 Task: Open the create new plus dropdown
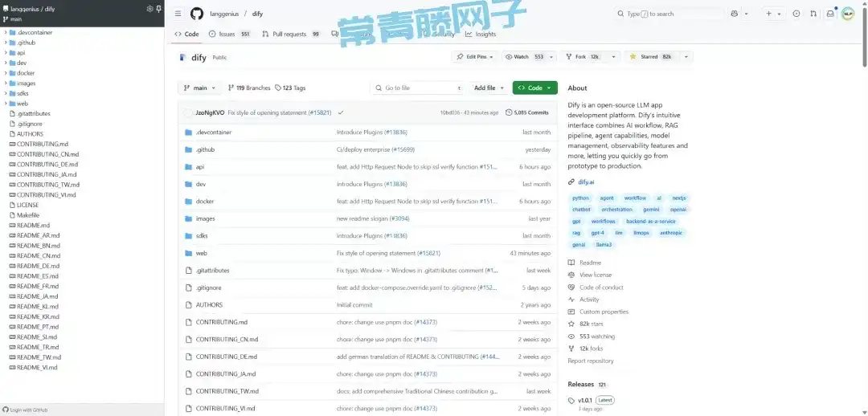point(773,14)
